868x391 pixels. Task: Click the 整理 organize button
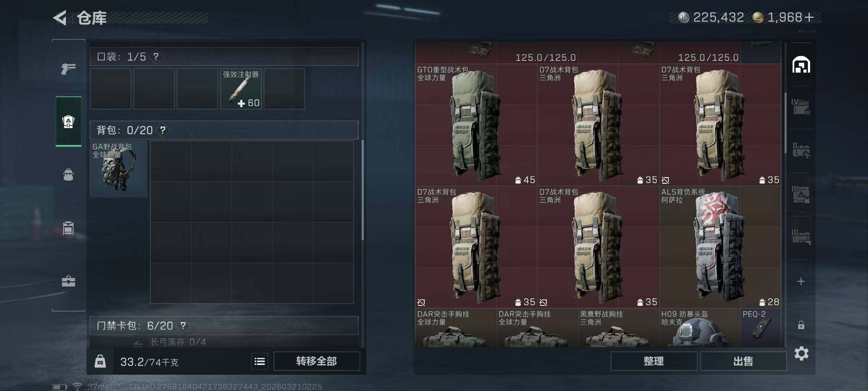point(654,361)
